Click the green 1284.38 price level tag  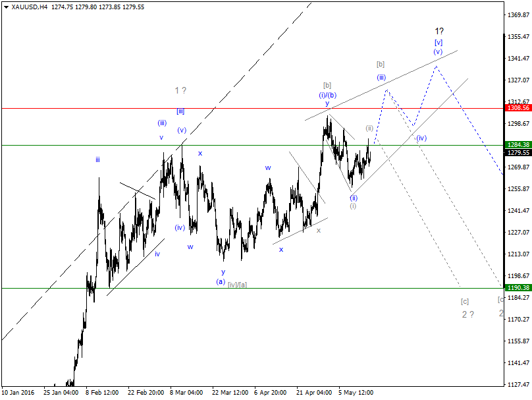point(518,145)
